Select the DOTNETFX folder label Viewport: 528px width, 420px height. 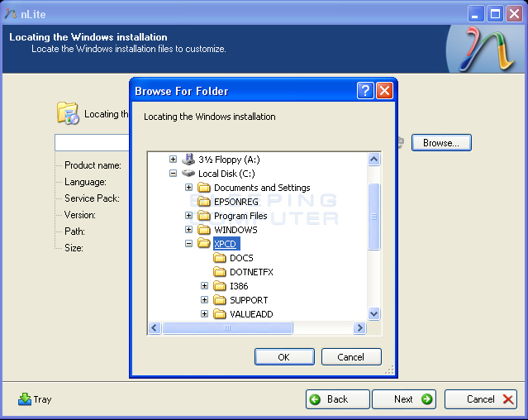(251, 272)
